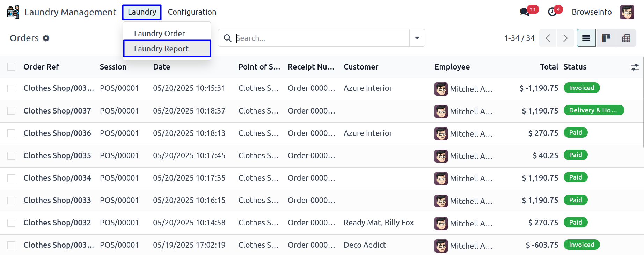The image size is (644, 255).
Task: Toggle the select-all orders checkbox
Action: (x=11, y=67)
